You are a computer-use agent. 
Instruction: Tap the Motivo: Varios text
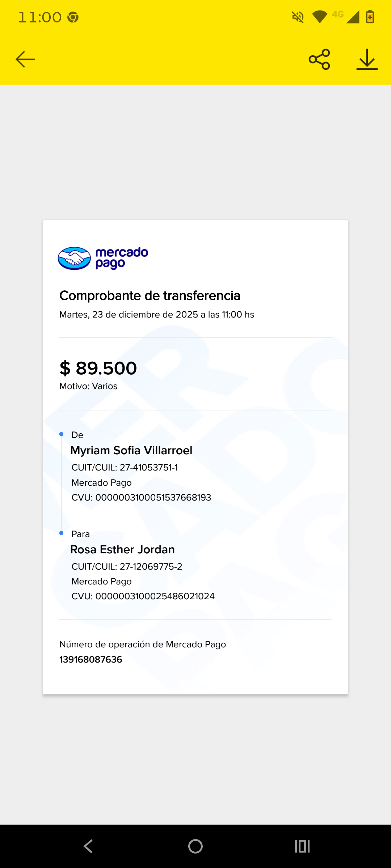(x=88, y=386)
